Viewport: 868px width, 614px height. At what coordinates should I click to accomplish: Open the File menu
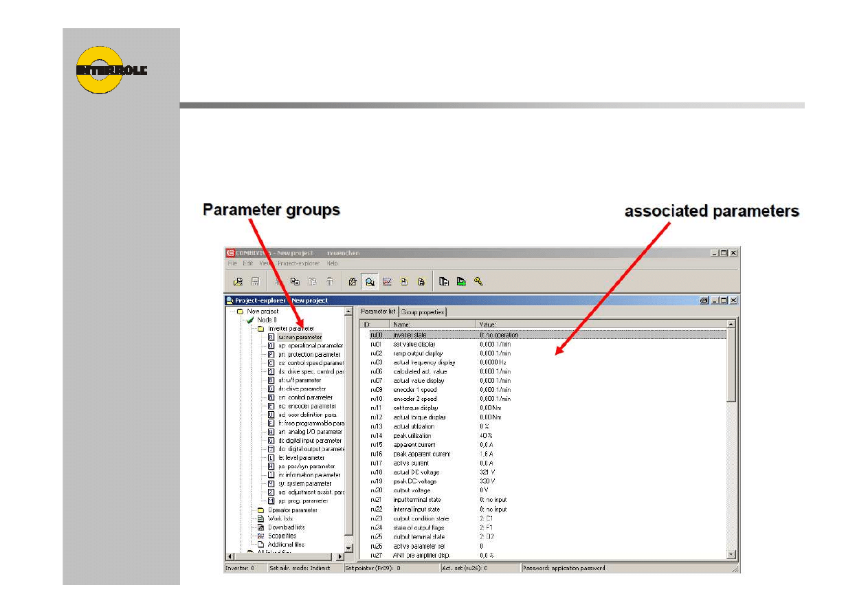click(232, 263)
